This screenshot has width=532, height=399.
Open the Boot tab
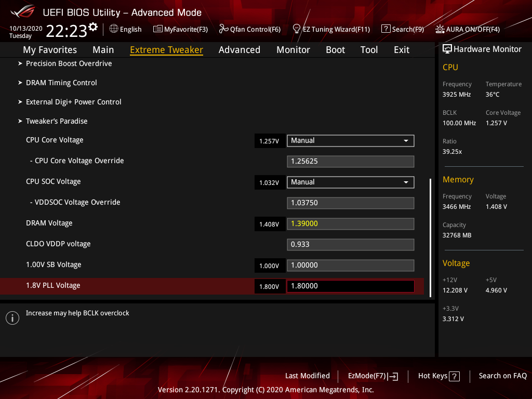[x=335, y=50]
